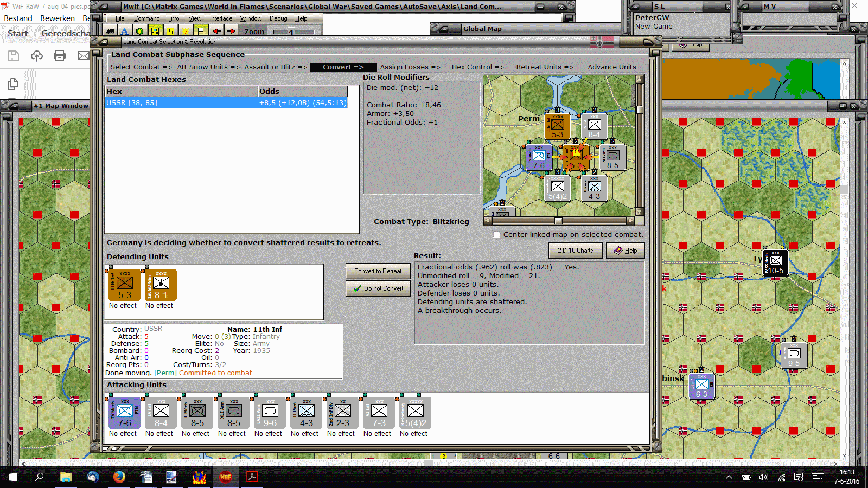Click the Advance Units subphase label
868x488 pixels.
pyautogui.click(x=612, y=67)
